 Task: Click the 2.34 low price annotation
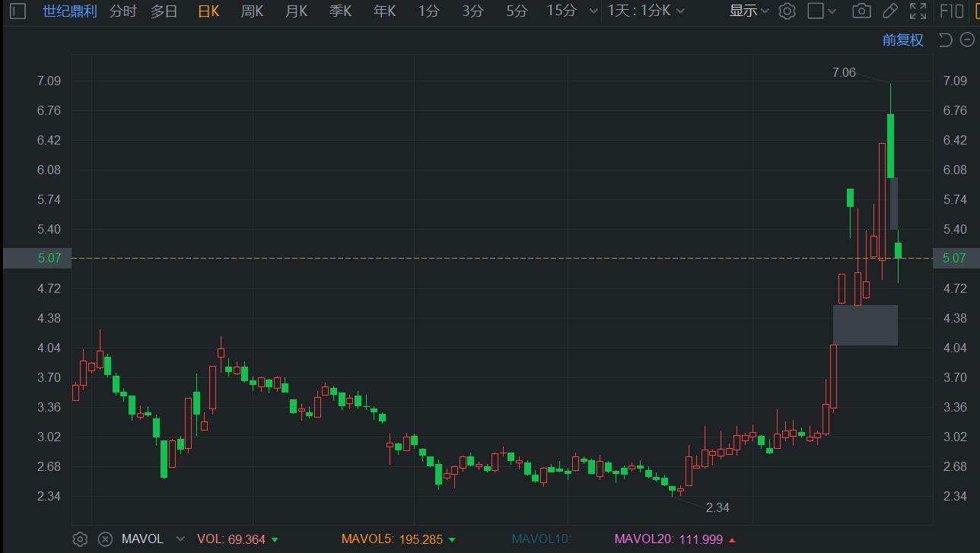pos(717,507)
